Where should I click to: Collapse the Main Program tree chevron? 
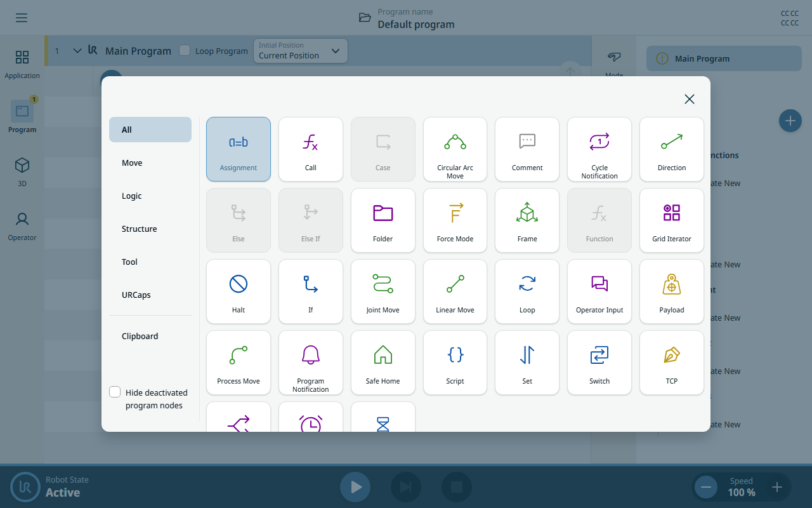(77, 51)
